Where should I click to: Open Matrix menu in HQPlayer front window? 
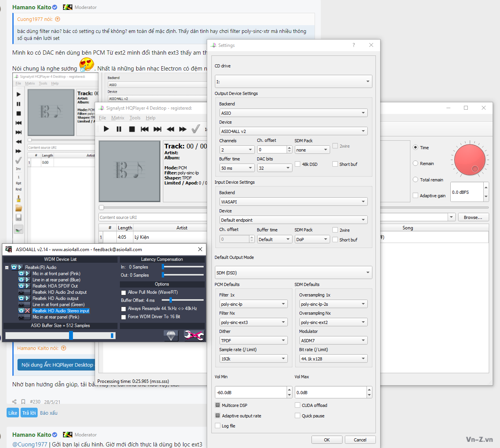(118, 118)
